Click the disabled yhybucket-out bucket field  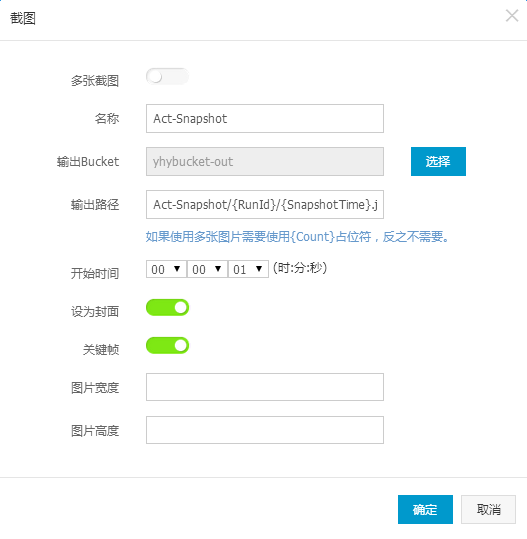(x=265, y=162)
